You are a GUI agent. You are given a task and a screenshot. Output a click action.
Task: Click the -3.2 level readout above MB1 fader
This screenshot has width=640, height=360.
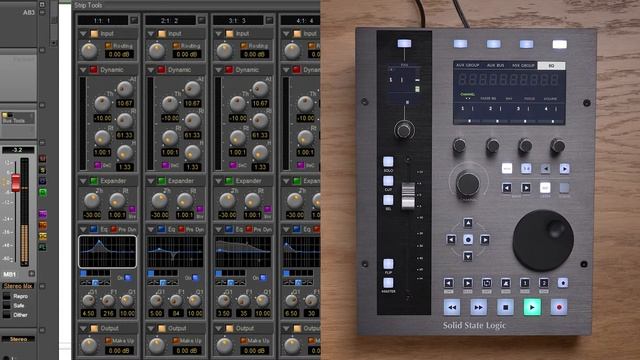[18, 150]
